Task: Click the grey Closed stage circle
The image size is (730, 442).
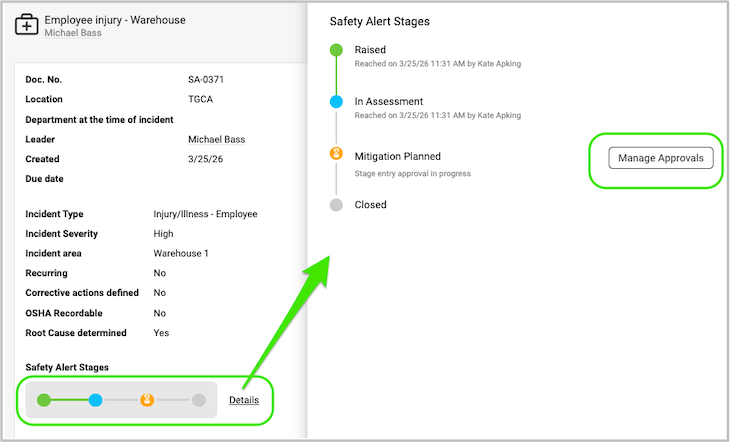Action: (x=336, y=205)
